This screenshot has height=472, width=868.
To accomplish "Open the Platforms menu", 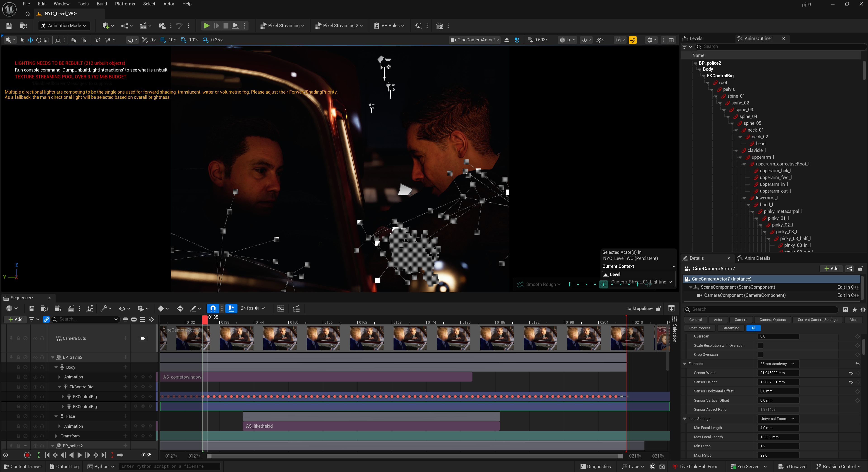I will click(x=125, y=4).
